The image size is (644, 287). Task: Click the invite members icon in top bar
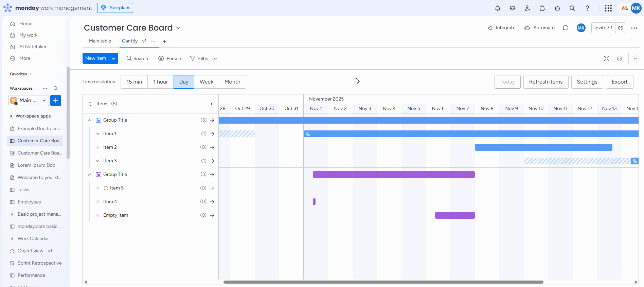click(527, 8)
